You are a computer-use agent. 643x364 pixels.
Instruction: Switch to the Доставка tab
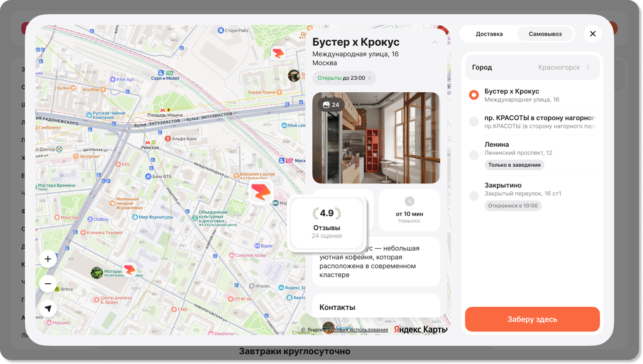pyautogui.click(x=489, y=34)
